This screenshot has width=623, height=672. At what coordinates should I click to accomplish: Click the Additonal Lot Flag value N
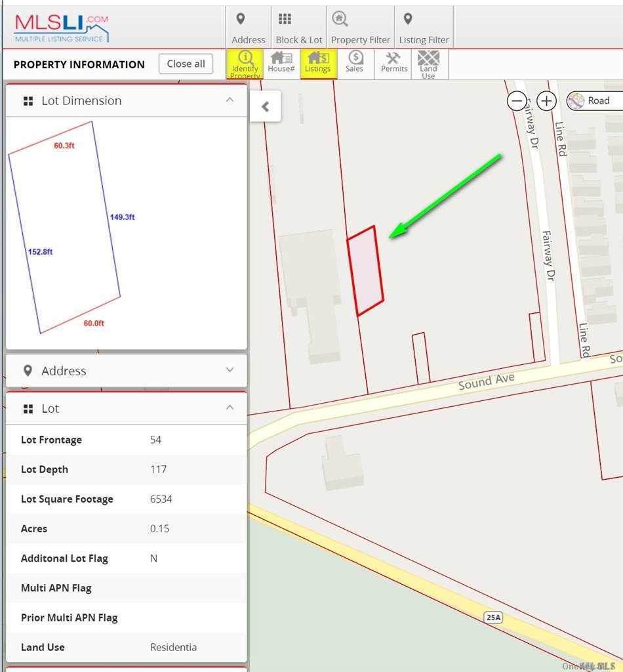[153, 558]
